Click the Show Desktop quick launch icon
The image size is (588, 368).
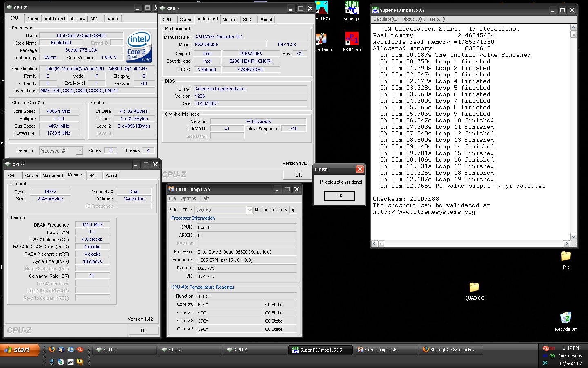click(x=52, y=361)
